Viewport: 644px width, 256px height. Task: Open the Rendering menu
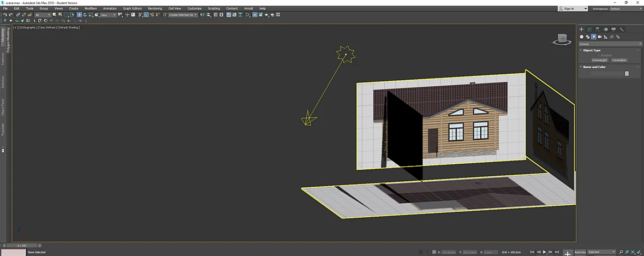[x=155, y=8]
